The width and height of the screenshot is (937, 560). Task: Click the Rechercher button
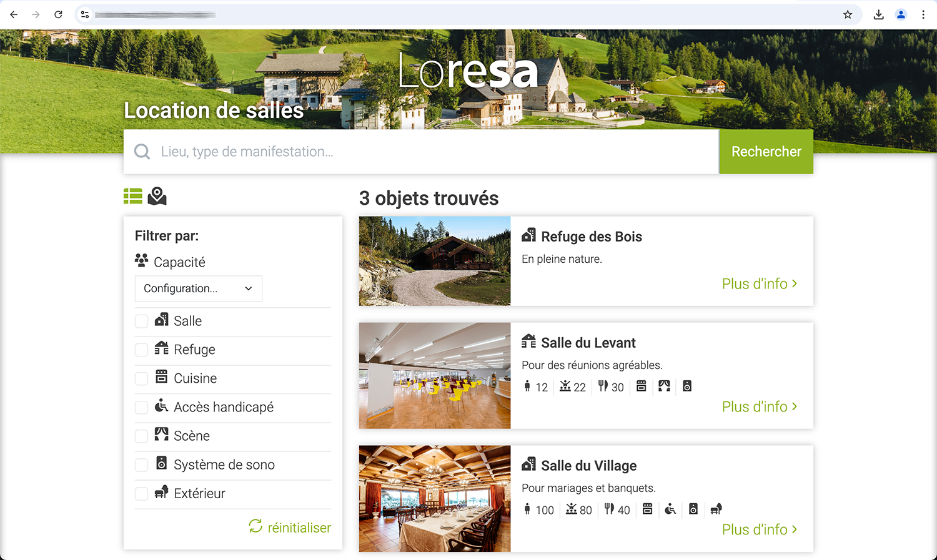766,152
